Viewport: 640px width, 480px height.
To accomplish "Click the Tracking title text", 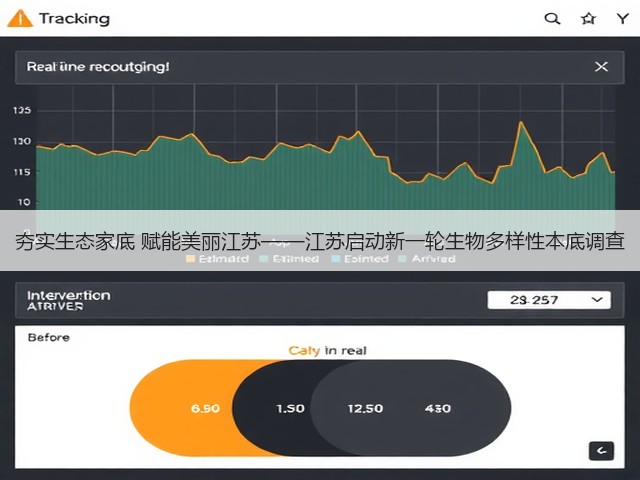I will tap(74, 19).
